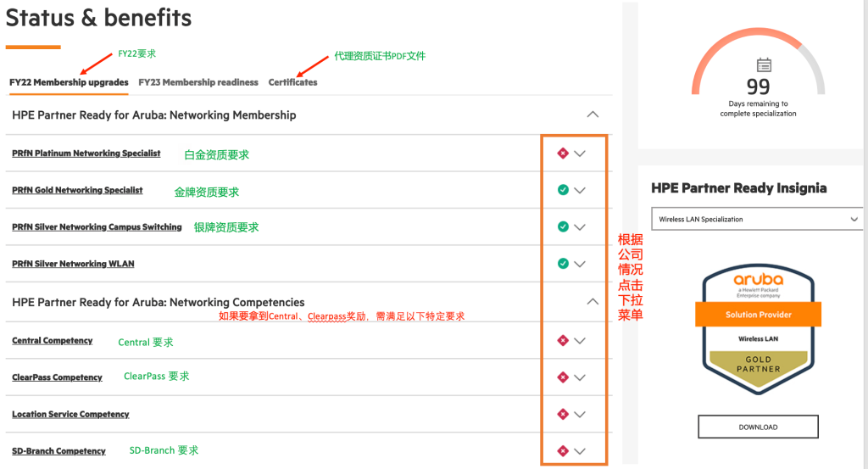The width and height of the screenshot is (868, 469).
Task: Expand the Platinum Networking Specialist row chevron
Action: click(580, 154)
